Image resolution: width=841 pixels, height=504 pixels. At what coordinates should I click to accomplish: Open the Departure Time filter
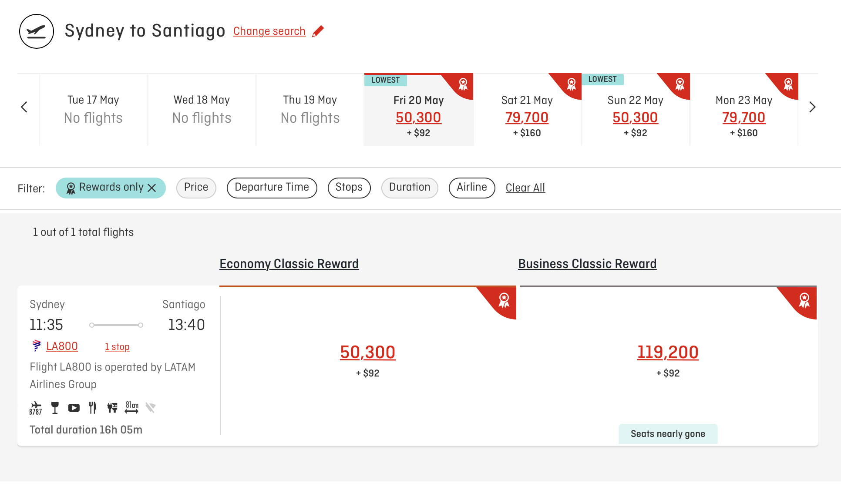pos(272,188)
